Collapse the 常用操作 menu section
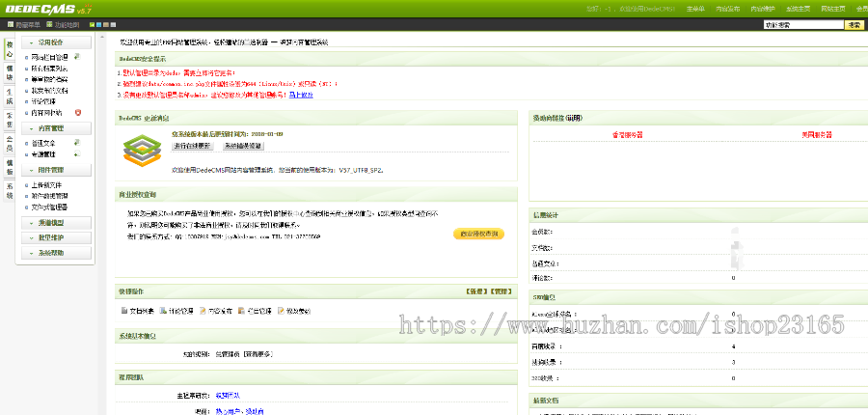The image size is (868, 415). coord(57,42)
